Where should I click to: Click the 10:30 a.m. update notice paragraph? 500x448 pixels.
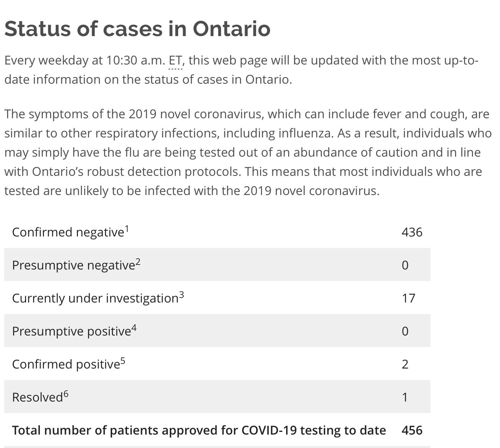242,70
